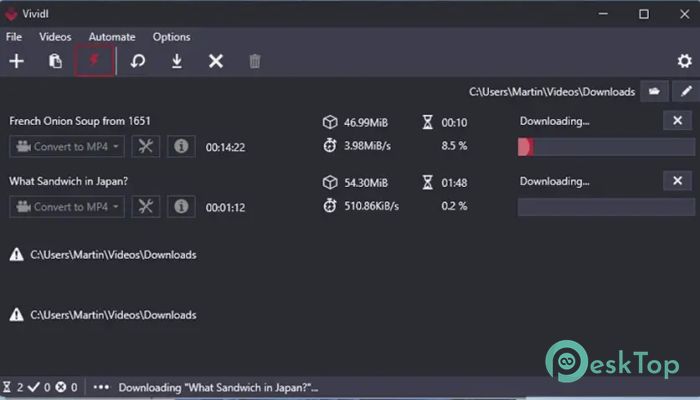Edit download path with the pencil icon
The width and height of the screenshot is (700, 400).
686,92
